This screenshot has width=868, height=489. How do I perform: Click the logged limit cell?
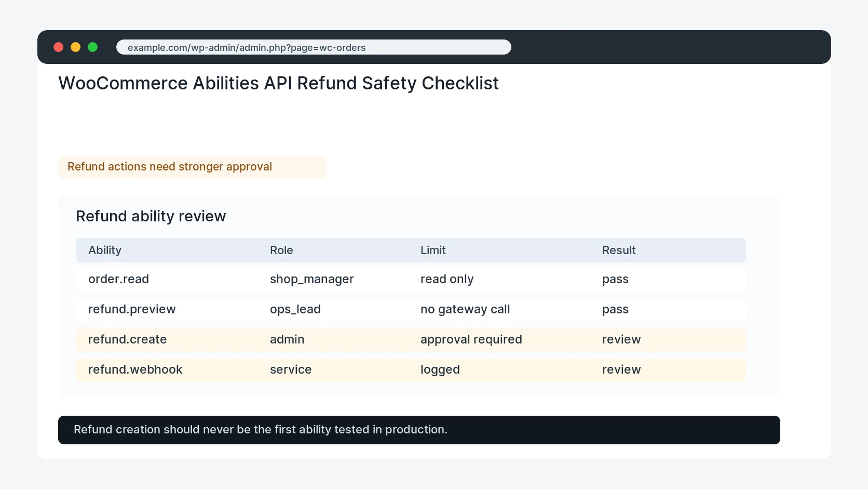tap(440, 369)
